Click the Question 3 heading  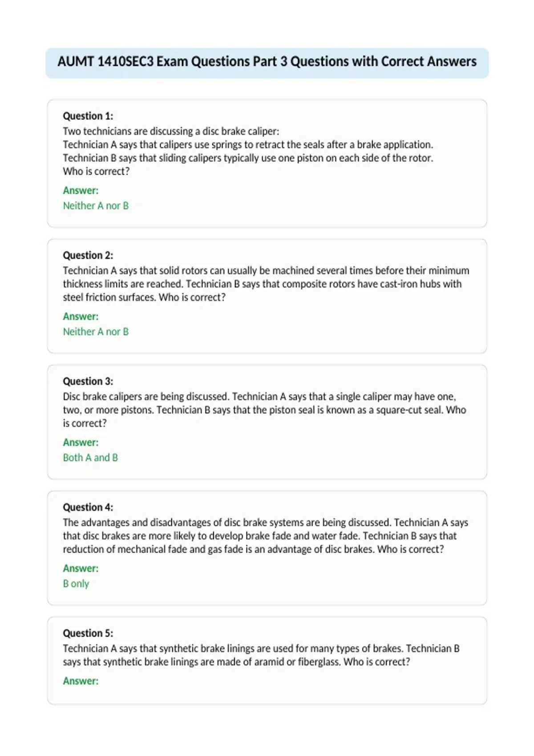(88, 381)
